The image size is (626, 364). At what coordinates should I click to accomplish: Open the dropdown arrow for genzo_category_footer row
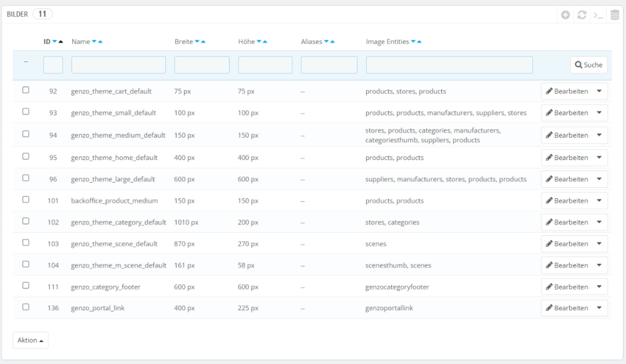coord(599,286)
